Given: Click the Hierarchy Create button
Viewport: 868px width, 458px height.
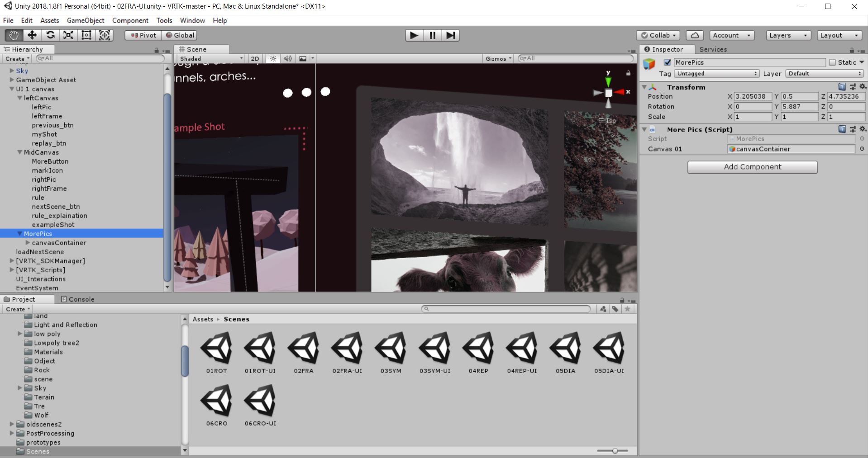Looking at the screenshot, I should pyautogui.click(x=17, y=59).
